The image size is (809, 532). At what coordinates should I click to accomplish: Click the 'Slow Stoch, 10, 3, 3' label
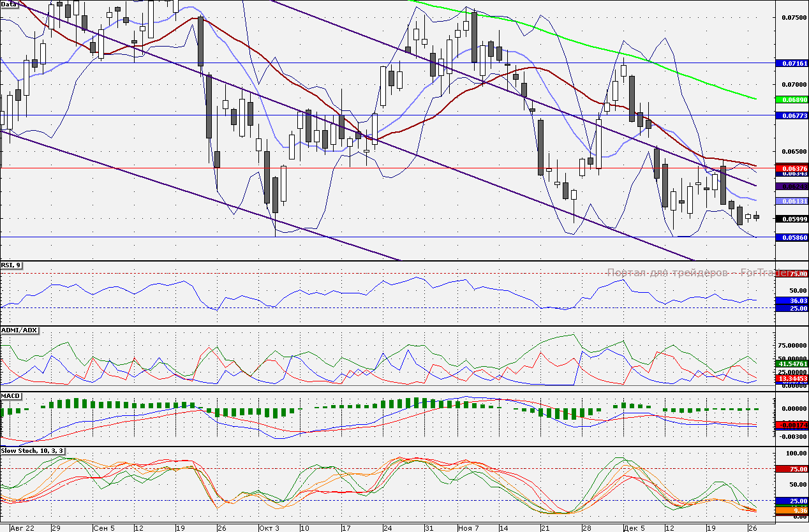click(33, 451)
